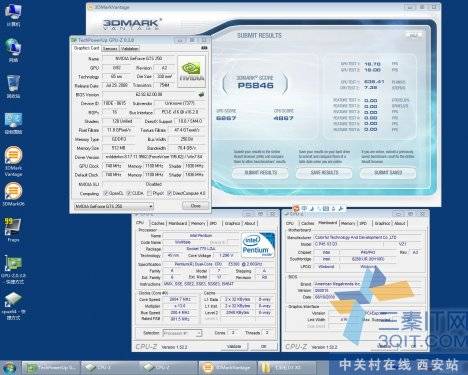Open the Memory tab in left CPU-Z
Screen dimensions: 468x375
click(x=198, y=223)
